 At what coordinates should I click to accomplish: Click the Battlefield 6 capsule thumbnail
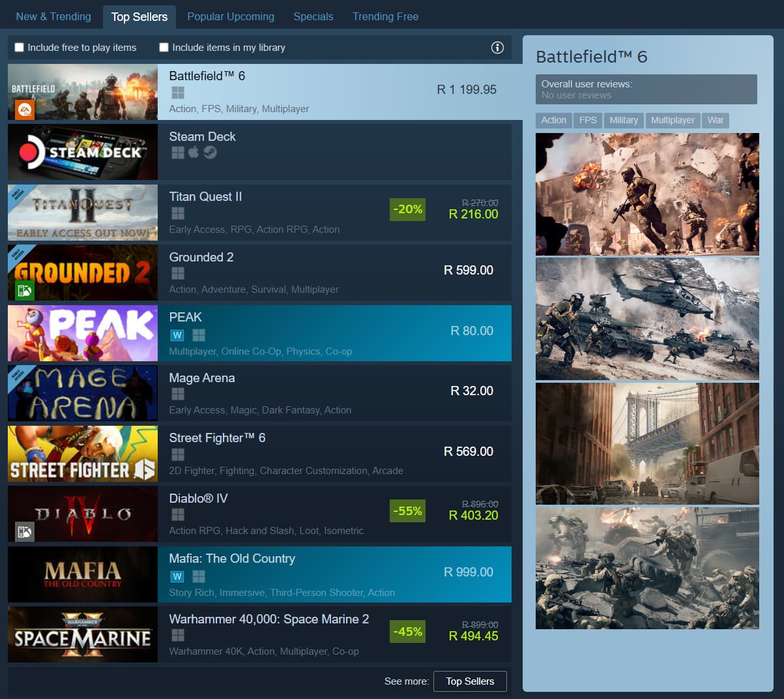pos(83,92)
